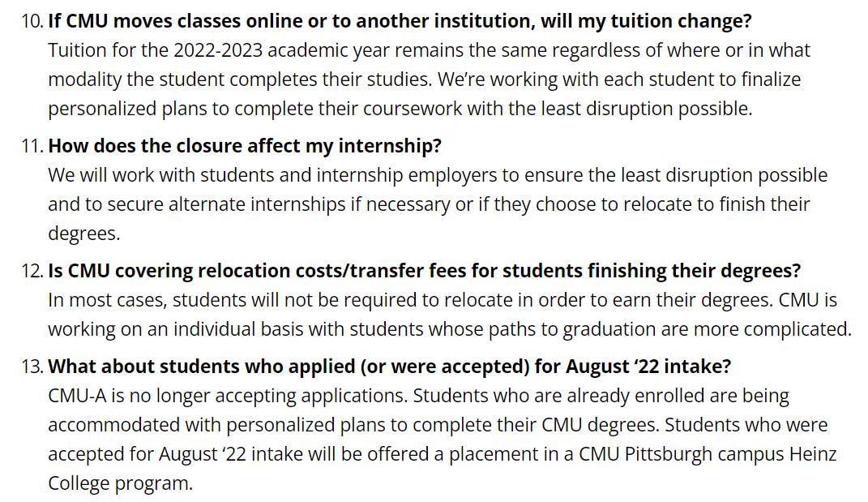Click the August '22 intake question heading
Viewport: 868px width, 502px height.
click(389, 366)
